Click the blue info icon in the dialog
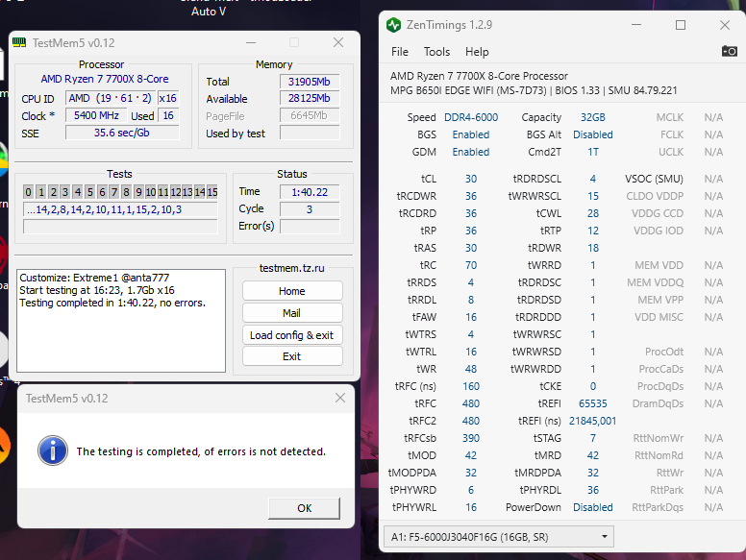 point(52,450)
